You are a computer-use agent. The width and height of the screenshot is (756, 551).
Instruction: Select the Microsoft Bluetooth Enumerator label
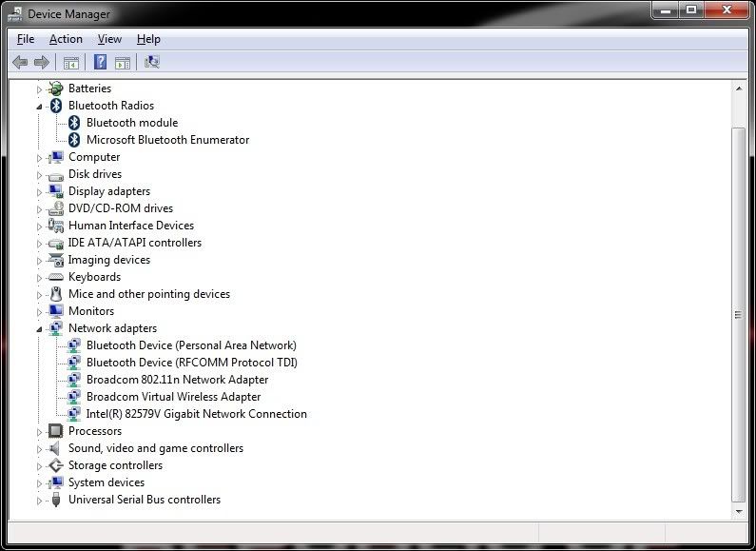coord(167,140)
